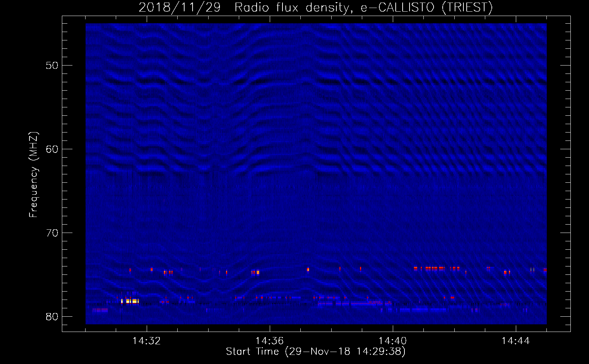Click the 14:32 time tick label
Image resolution: width=589 pixels, height=364 pixels.
146,341
